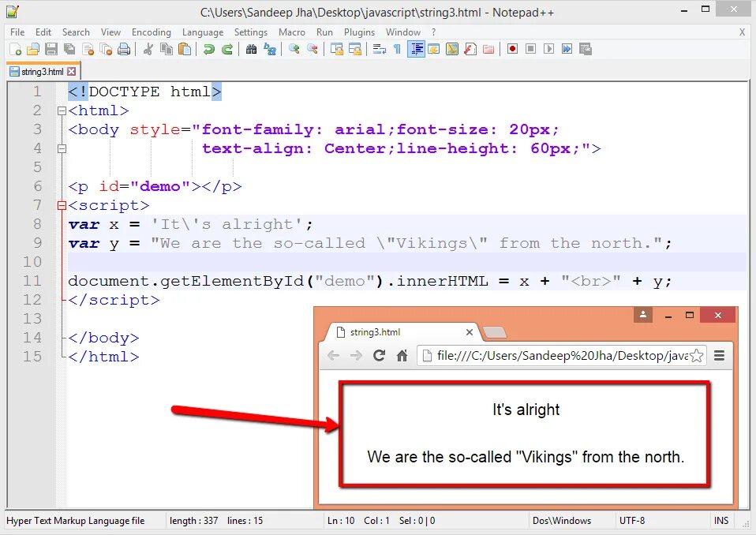756x535 pixels.
Task: Click the Open file folder icon
Action: click(x=33, y=49)
